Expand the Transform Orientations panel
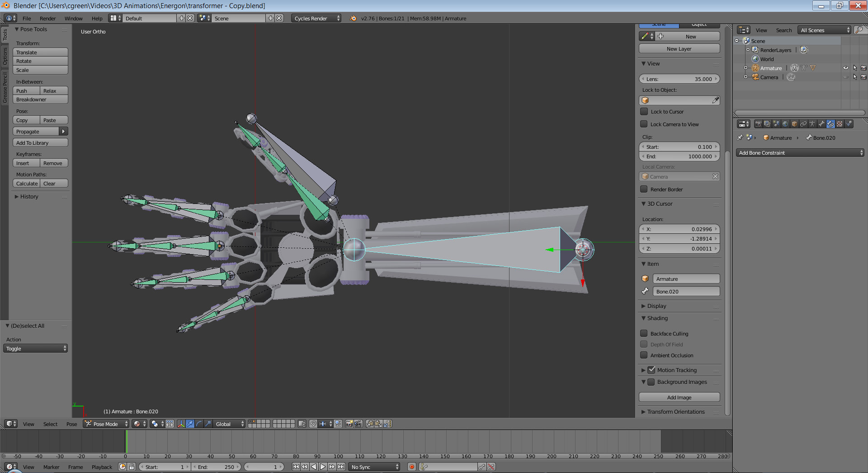 click(674, 412)
